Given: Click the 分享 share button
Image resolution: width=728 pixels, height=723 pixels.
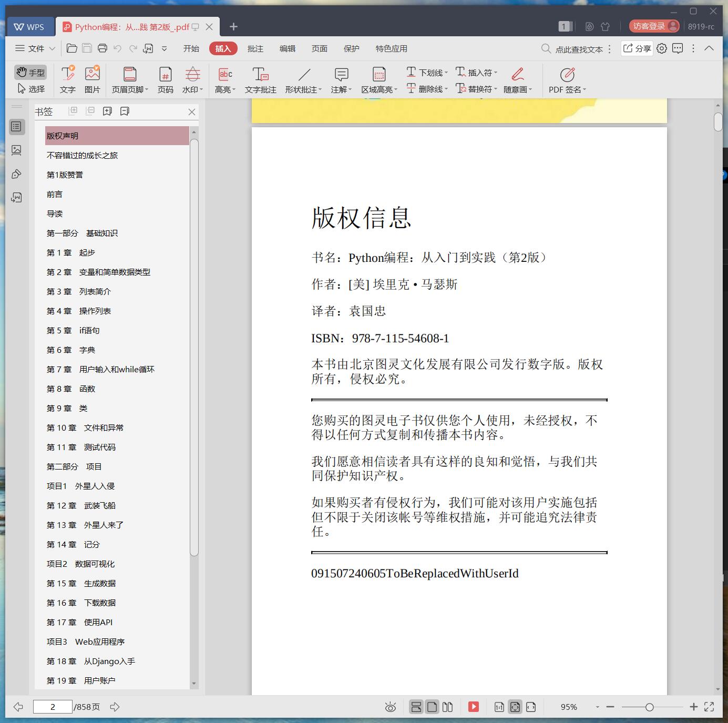Looking at the screenshot, I should click(637, 48).
